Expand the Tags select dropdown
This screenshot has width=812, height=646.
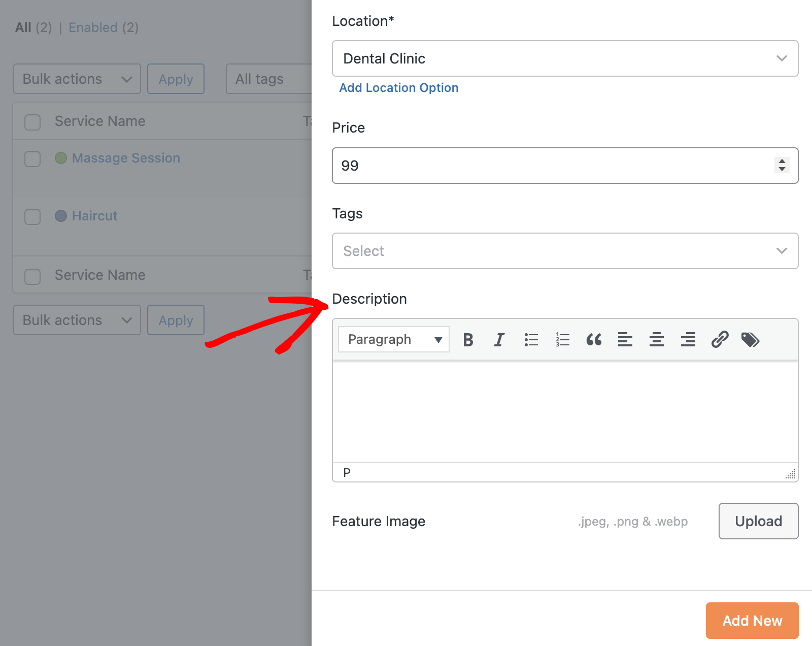[564, 251]
